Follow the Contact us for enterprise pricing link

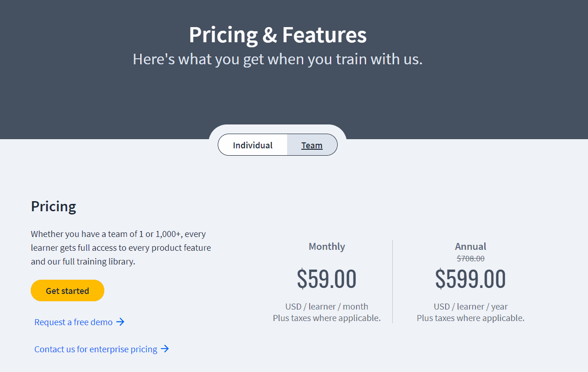pos(95,349)
